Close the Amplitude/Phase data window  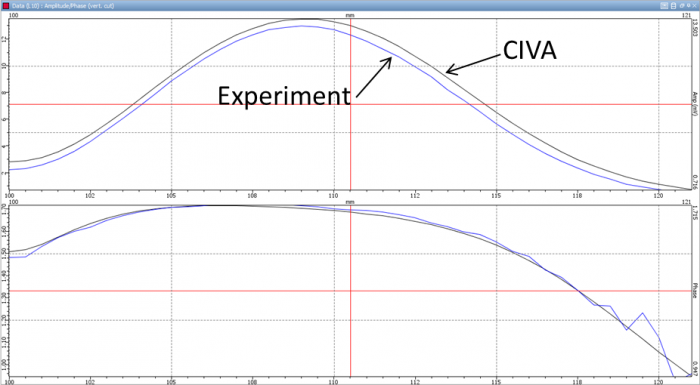click(x=694, y=6)
